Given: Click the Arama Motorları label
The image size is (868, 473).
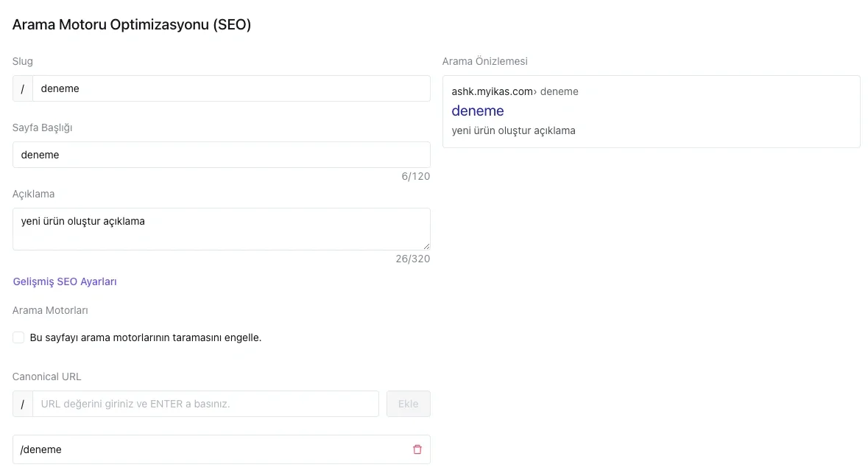Looking at the screenshot, I should tap(50, 311).
